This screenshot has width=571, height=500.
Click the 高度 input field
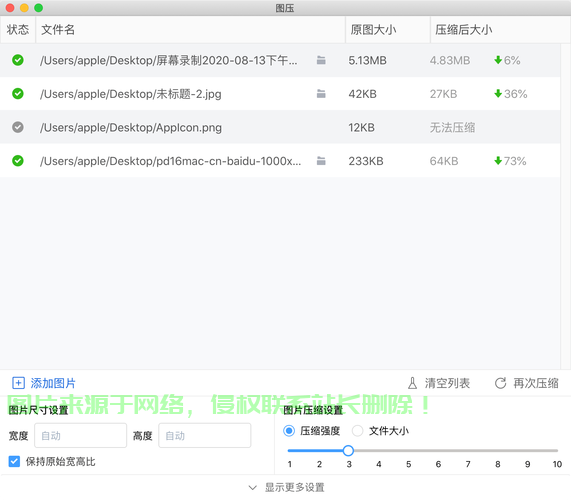(205, 435)
